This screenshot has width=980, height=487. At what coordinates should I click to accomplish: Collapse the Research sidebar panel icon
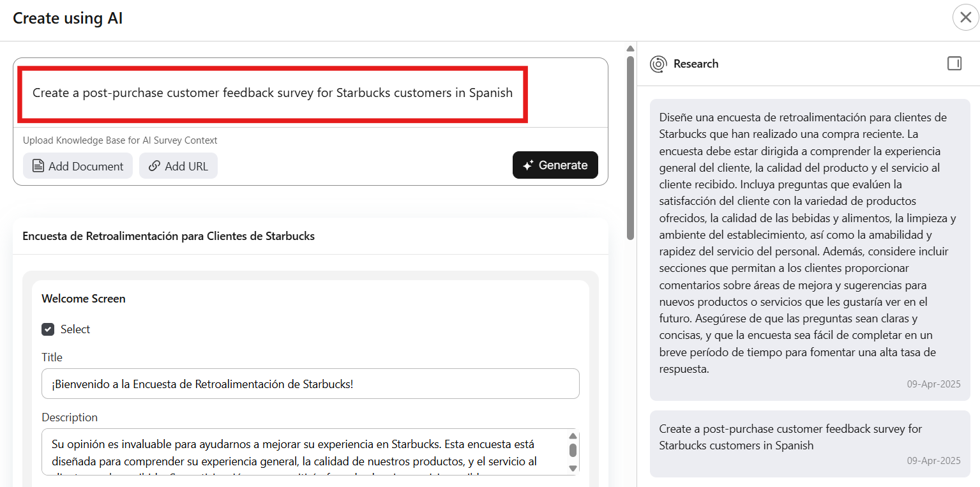(955, 63)
